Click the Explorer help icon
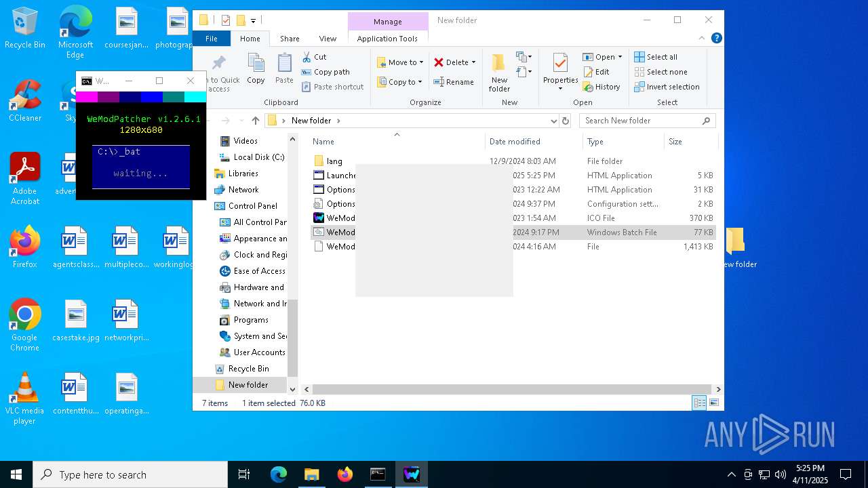This screenshot has height=488, width=868. point(717,39)
